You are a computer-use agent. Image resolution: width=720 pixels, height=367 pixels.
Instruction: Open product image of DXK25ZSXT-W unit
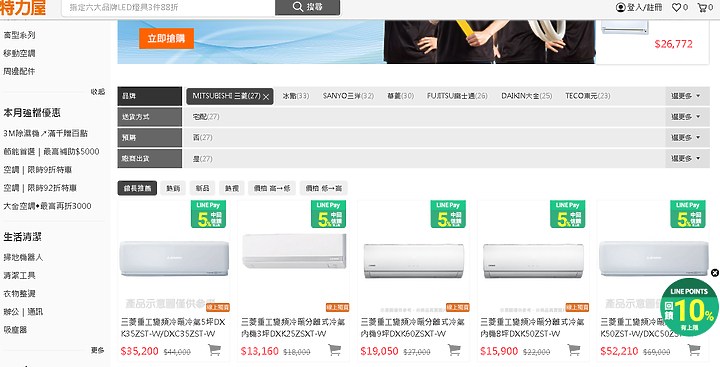294,251
